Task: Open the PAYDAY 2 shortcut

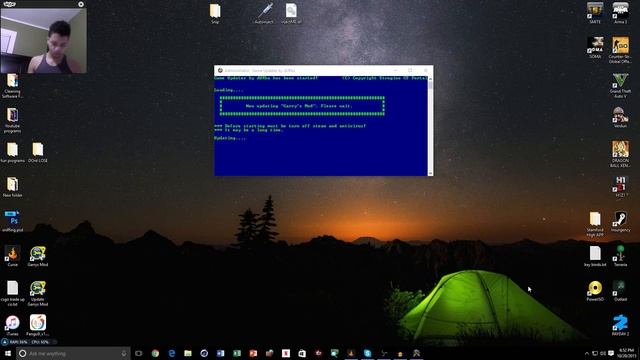Action: click(620, 325)
